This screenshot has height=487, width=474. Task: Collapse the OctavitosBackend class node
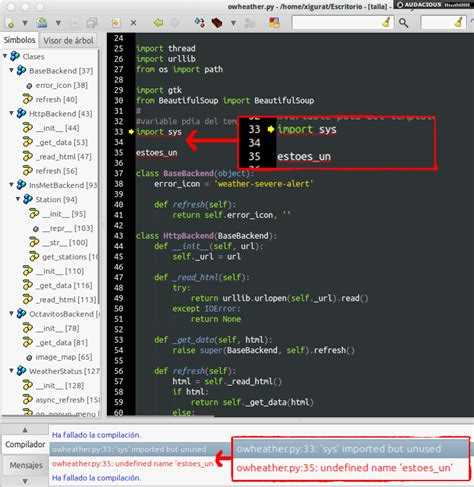point(11,314)
